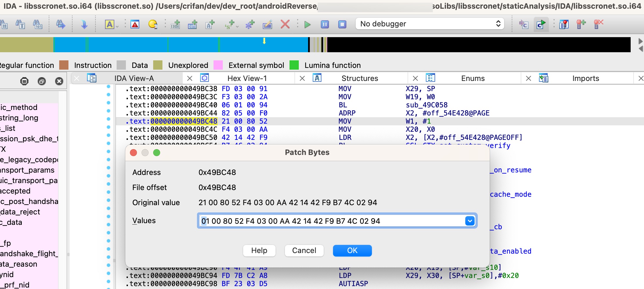The image size is (644, 289).
Task: Click the jump down arrow toolbar icon
Action: coord(84,24)
